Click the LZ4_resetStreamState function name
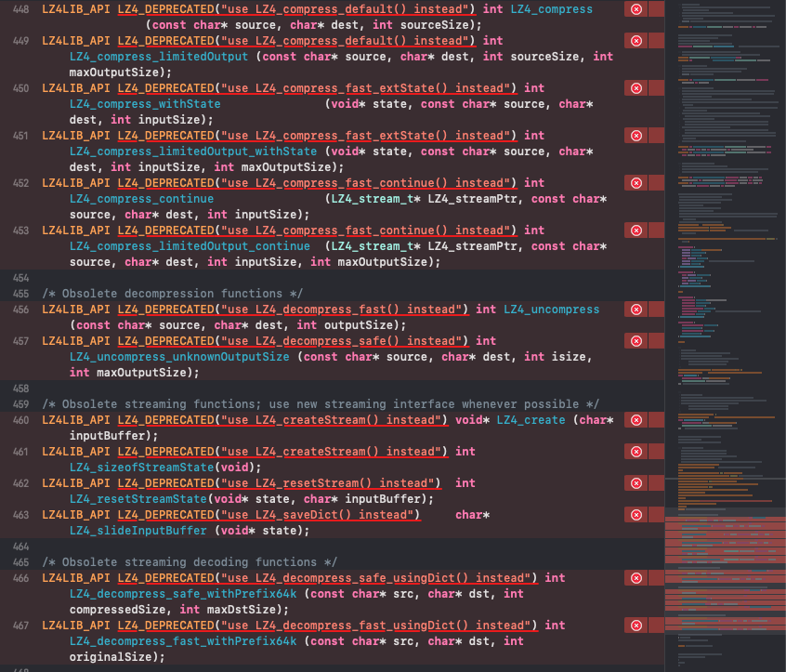Viewport: 786px width, 672px height. 138,499
